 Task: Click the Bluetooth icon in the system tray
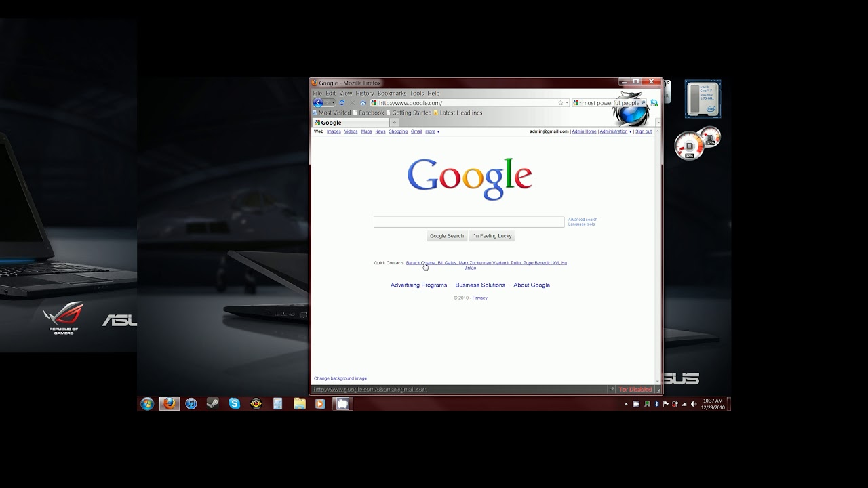coord(656,404)
